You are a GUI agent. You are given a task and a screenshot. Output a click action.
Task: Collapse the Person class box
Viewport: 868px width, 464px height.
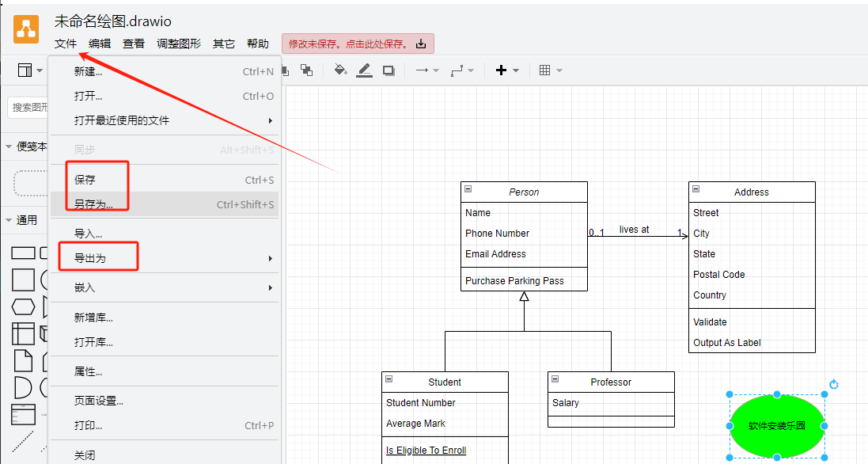pos(468,189)
